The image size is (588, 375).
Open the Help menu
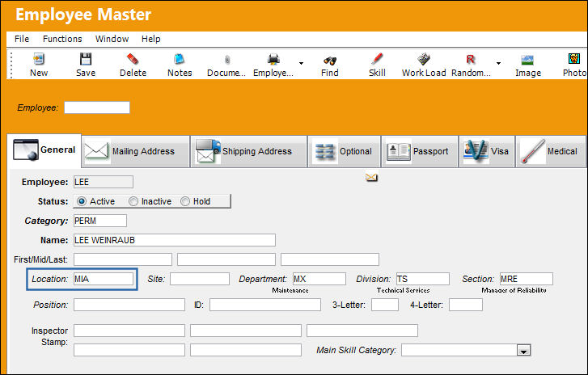point(150,39)
